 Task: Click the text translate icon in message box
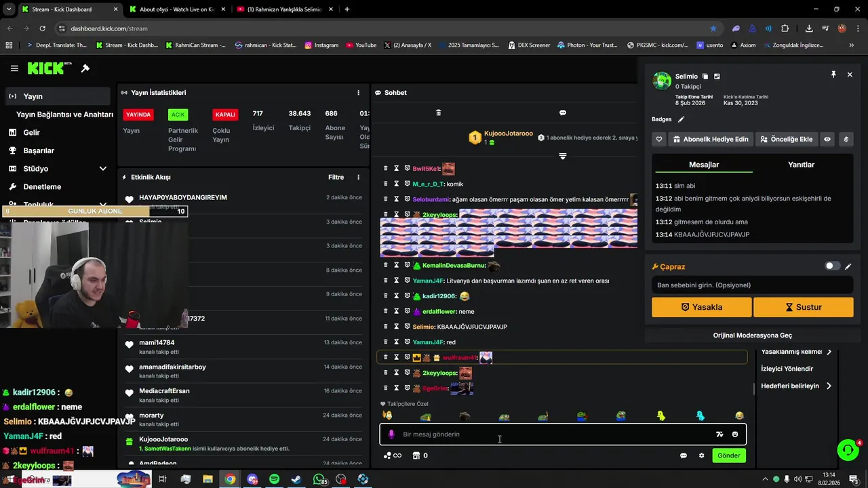[x=719, y=434]
